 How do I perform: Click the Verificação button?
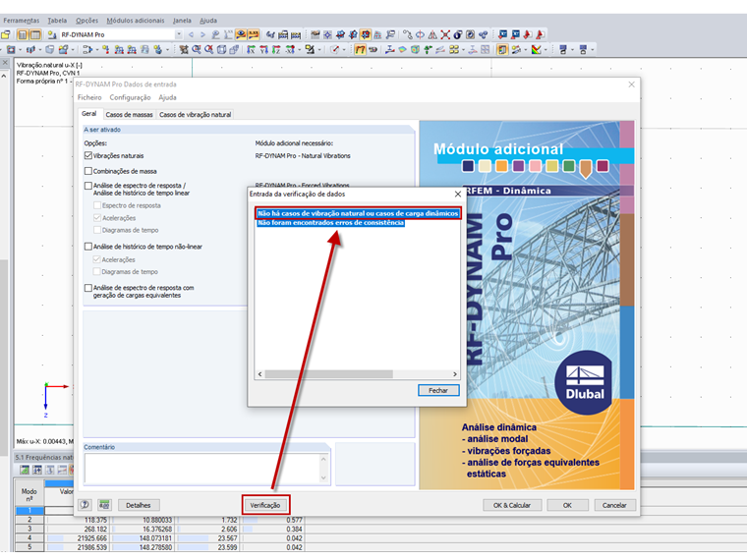pyautogui.click(x=265, y=505)
